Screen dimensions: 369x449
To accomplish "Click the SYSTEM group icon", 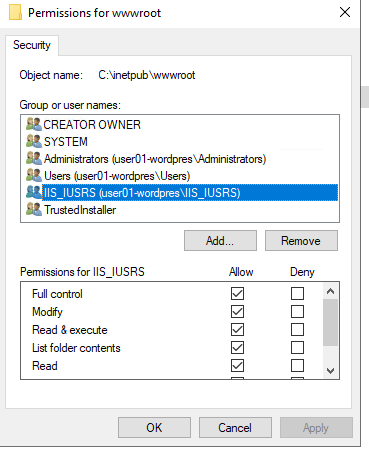I will tap(34, 141).
